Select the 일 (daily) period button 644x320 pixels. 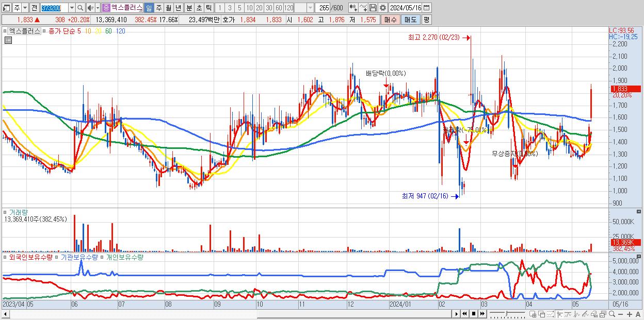tap(149, 8)
